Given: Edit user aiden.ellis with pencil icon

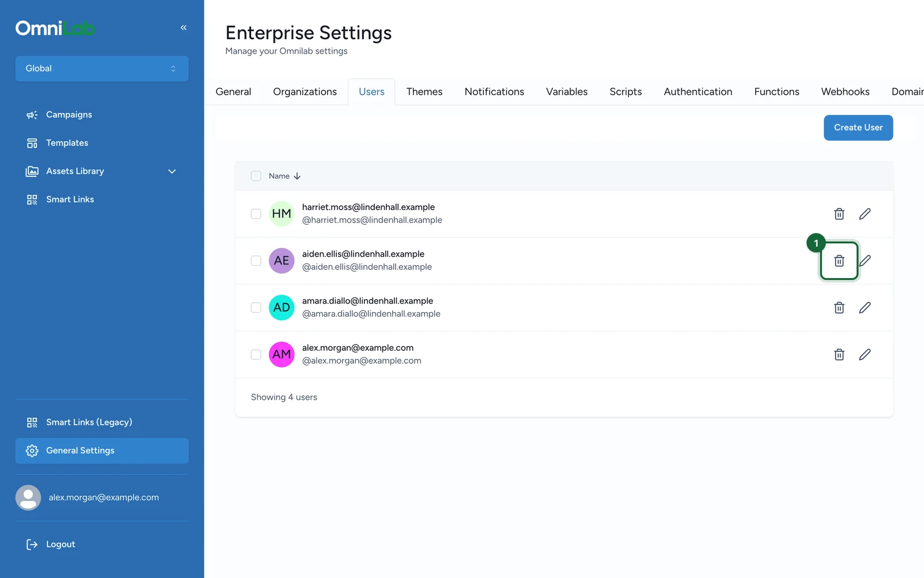Looking at the screenshot, I should 866,261.
